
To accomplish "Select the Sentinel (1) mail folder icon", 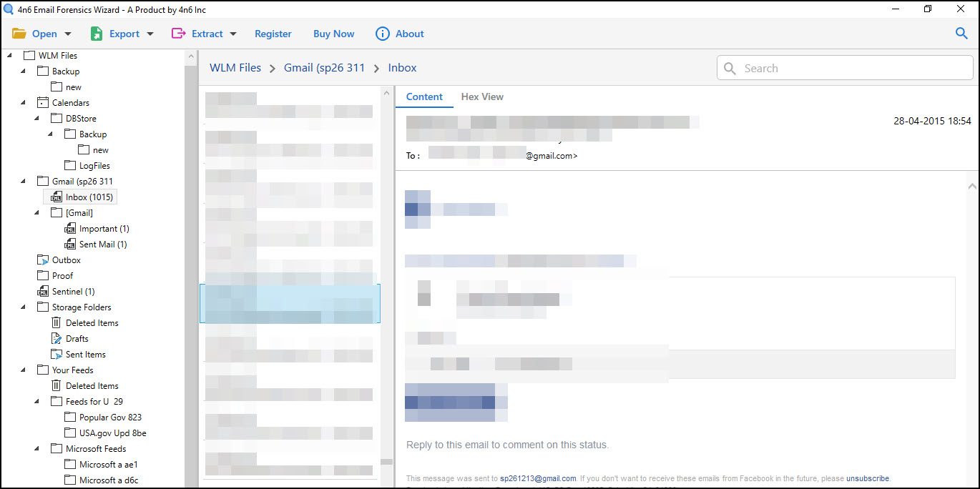I will 43,291.
